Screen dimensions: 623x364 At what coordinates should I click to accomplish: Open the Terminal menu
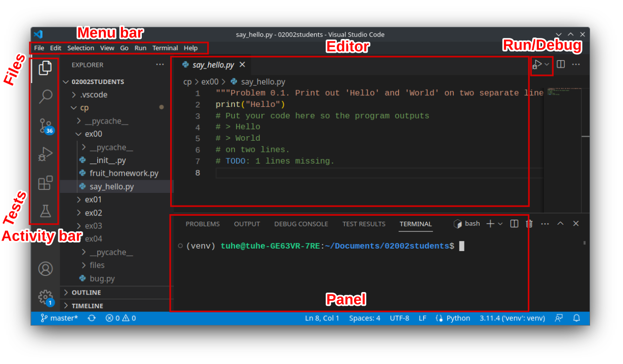[165, 48]
